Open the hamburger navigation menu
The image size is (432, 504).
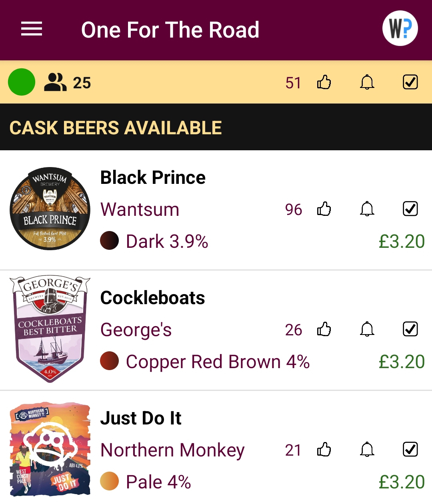[32, 29]
